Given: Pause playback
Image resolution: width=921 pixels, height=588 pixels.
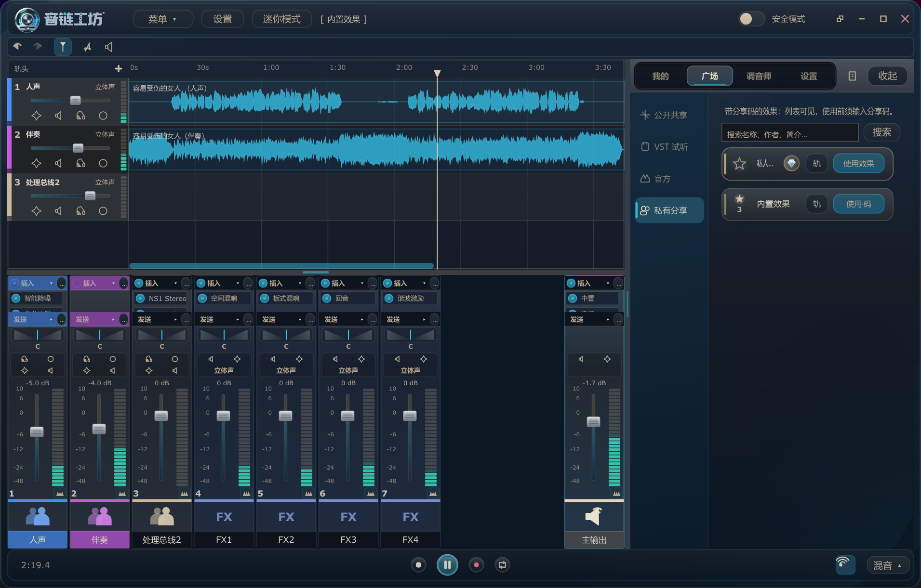Looking at the screenshot, I should tap(447, 565).
